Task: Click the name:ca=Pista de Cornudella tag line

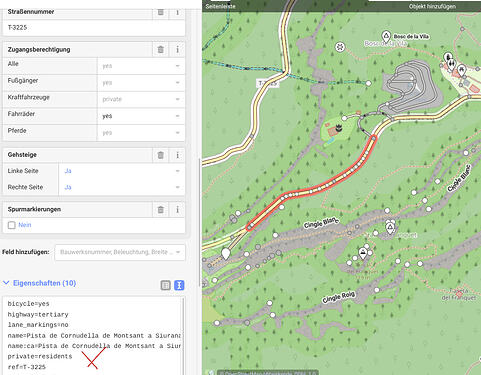Action: click(x=94, y=346)
